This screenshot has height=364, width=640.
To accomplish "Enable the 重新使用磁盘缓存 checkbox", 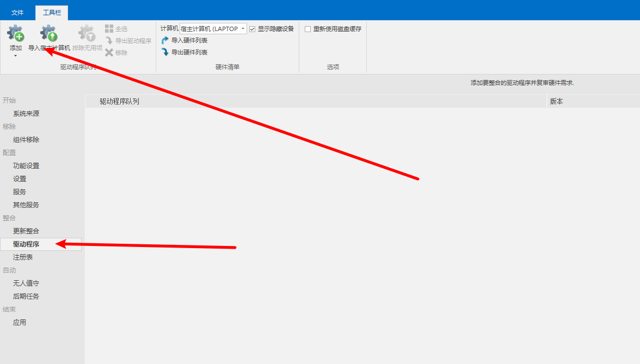I will pos(308,29).
